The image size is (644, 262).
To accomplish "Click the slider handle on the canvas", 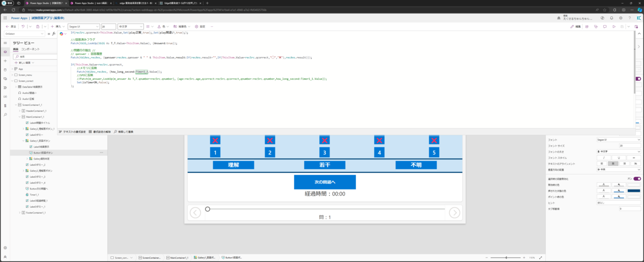I will 208,209.
